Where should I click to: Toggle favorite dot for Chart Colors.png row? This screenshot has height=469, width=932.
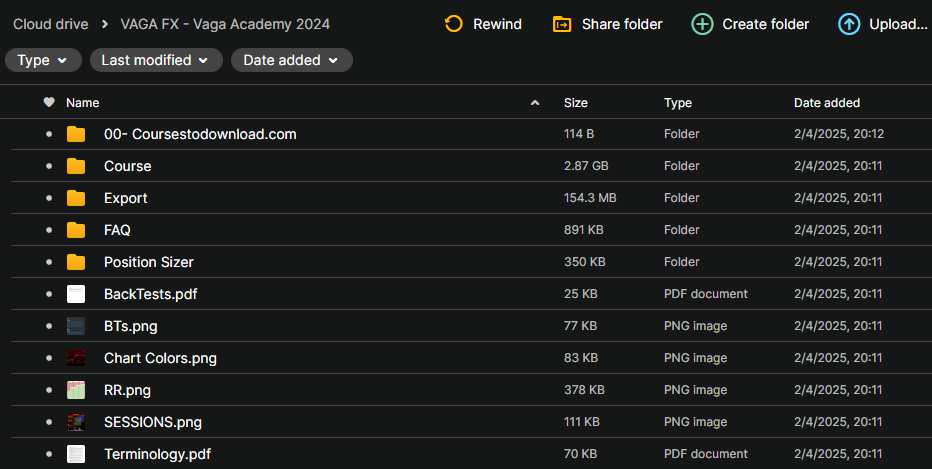49,358
